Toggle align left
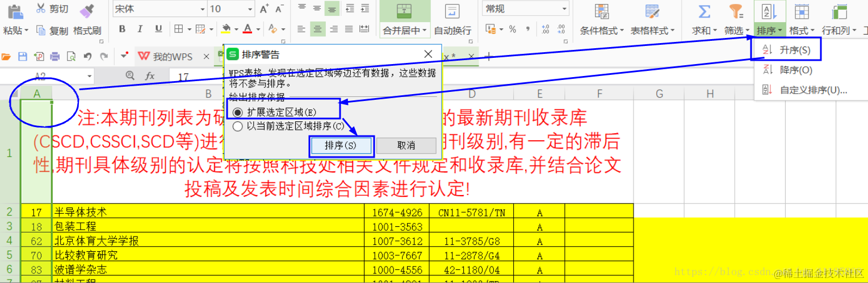 pos(302,29)
